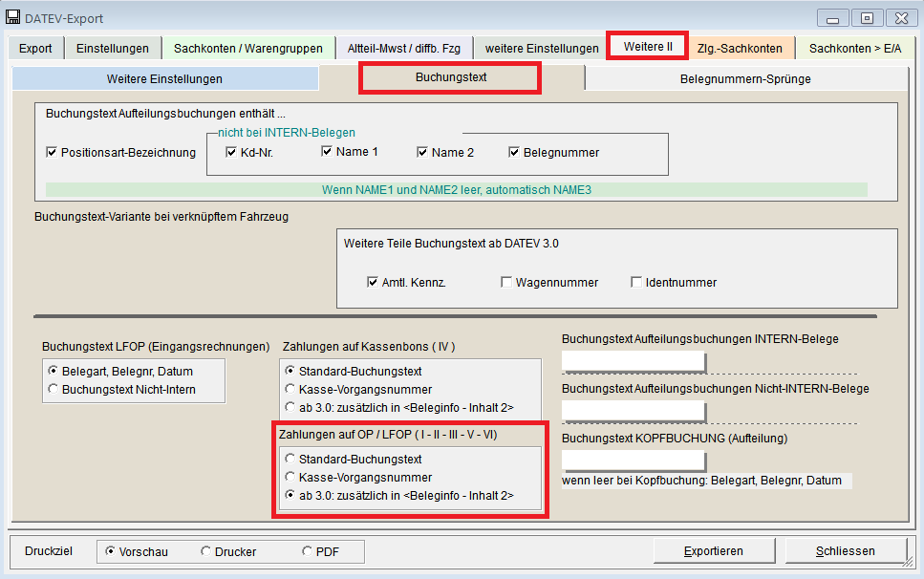
Task: Close the DATEV-Export window
Action: (902, 18)
